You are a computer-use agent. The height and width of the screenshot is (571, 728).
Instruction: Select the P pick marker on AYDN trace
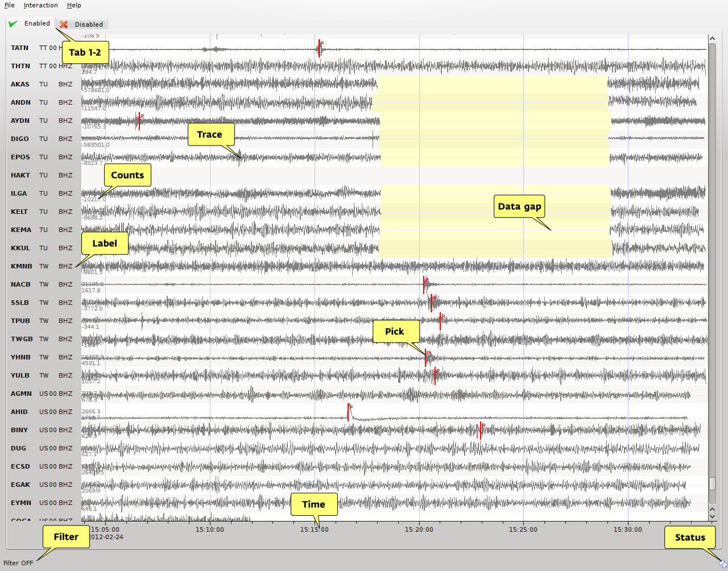(x=139, y=121)
